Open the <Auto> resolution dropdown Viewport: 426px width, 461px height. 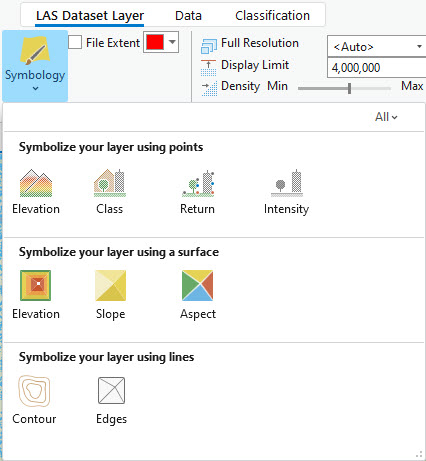[377, 47]
